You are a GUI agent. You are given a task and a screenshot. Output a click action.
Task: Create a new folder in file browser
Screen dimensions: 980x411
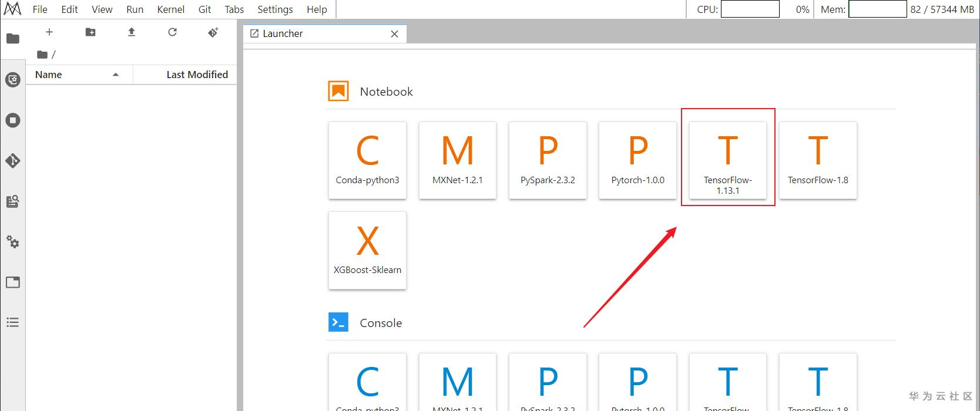point(90,32)
